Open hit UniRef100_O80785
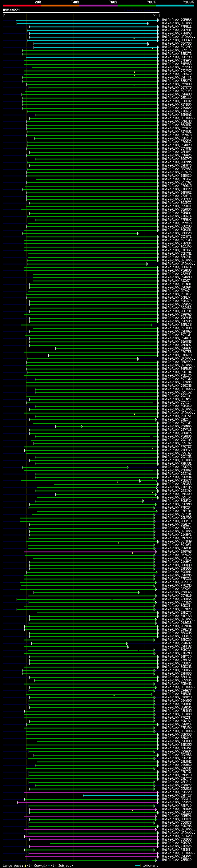The height and width of the screenshot is (868, 197). 177,43
